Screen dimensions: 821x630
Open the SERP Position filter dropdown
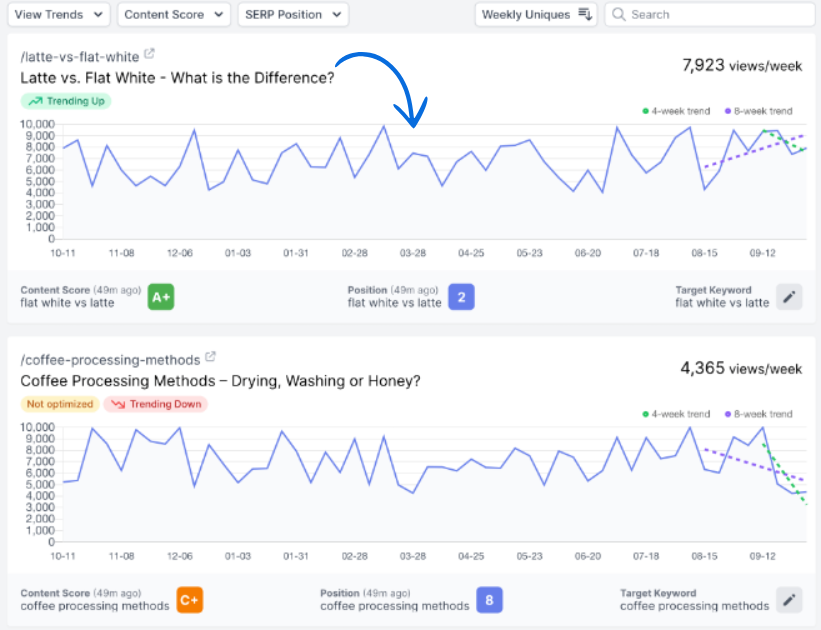[293, 15]
